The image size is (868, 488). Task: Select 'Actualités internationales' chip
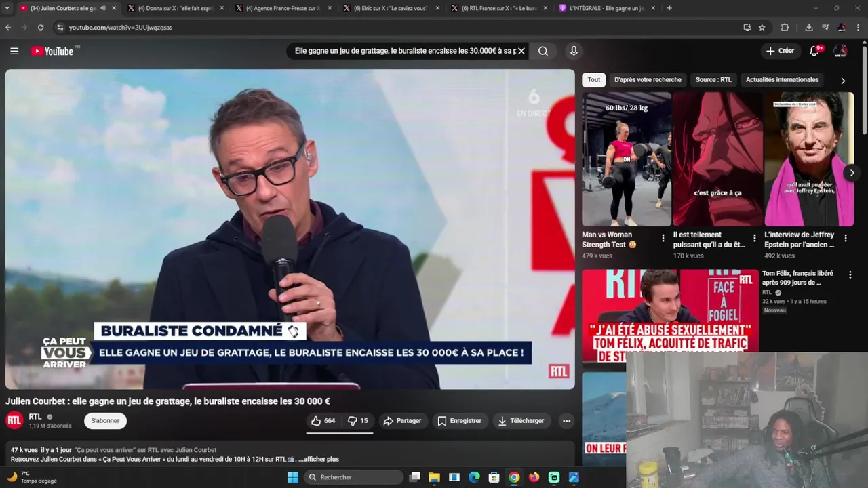click(782, 79)
